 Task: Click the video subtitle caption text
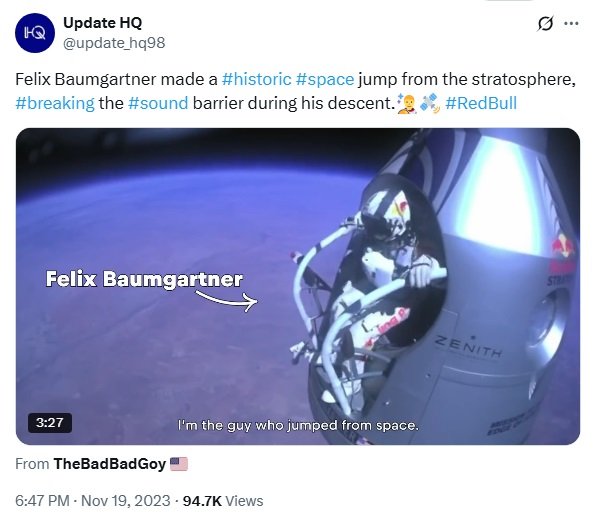[298, 425]
